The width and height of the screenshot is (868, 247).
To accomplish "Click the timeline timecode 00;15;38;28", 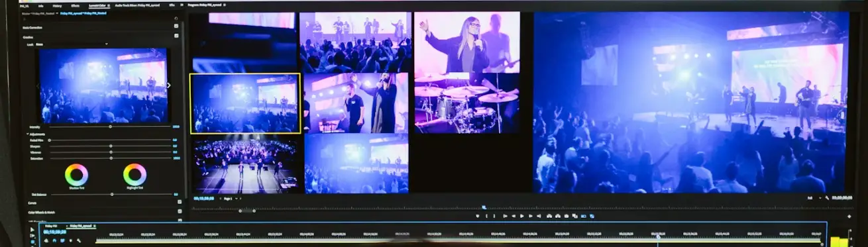I will (54, 232).
